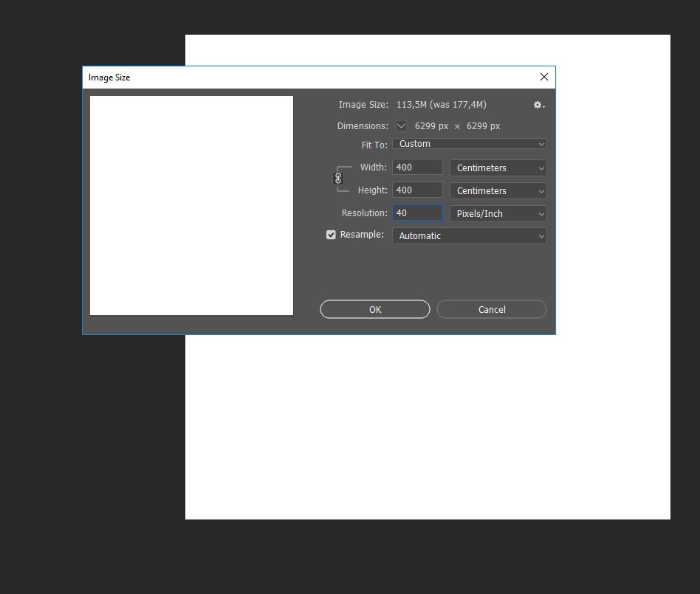Change Width units from Centimeters

(x=498, y=168)
